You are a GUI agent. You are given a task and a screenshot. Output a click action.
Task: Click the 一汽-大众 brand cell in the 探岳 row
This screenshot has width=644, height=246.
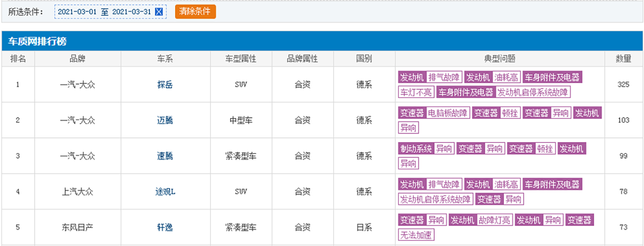point(78,85)
